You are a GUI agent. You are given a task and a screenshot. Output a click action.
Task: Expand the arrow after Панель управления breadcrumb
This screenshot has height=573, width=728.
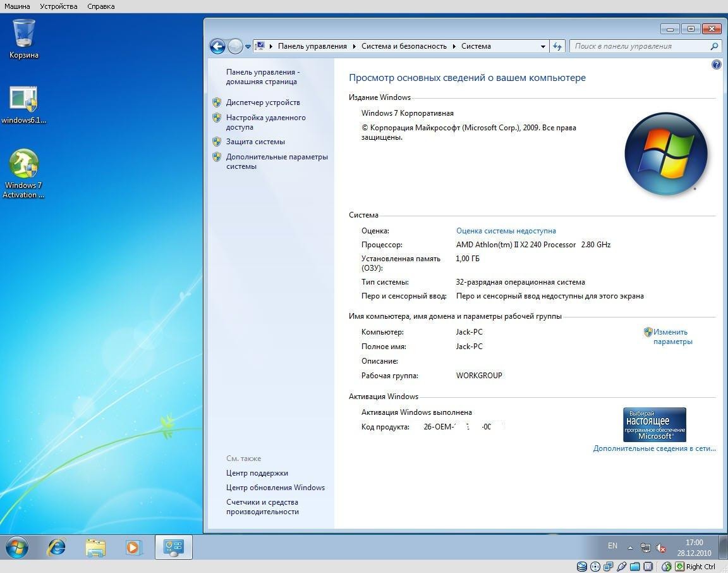[355, 46]
